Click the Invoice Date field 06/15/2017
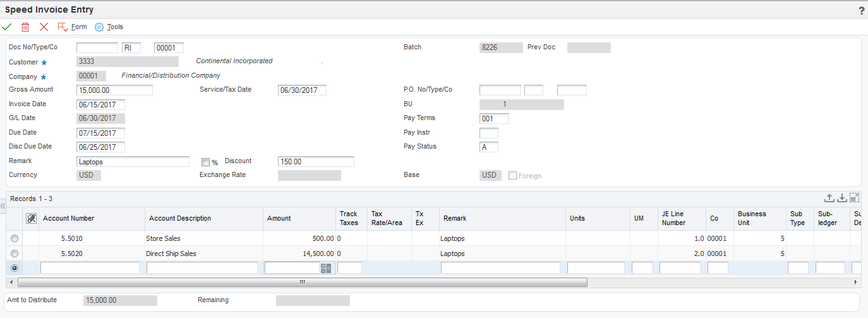The image size is (868, 318). 100,104
